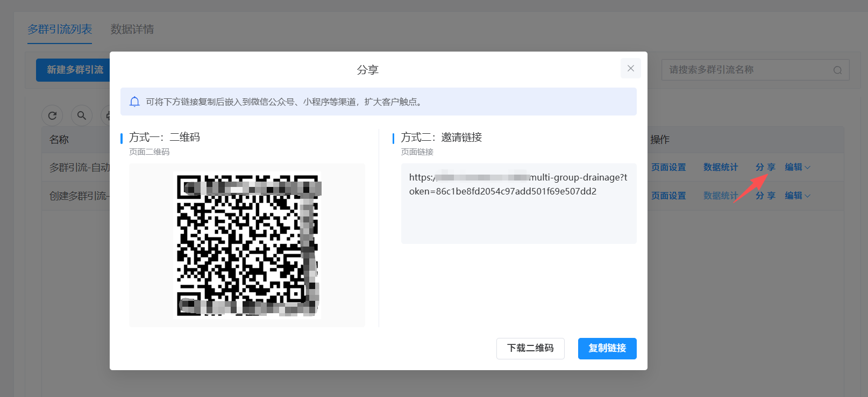Close the 分享 dialog with the X

point(630,68)
